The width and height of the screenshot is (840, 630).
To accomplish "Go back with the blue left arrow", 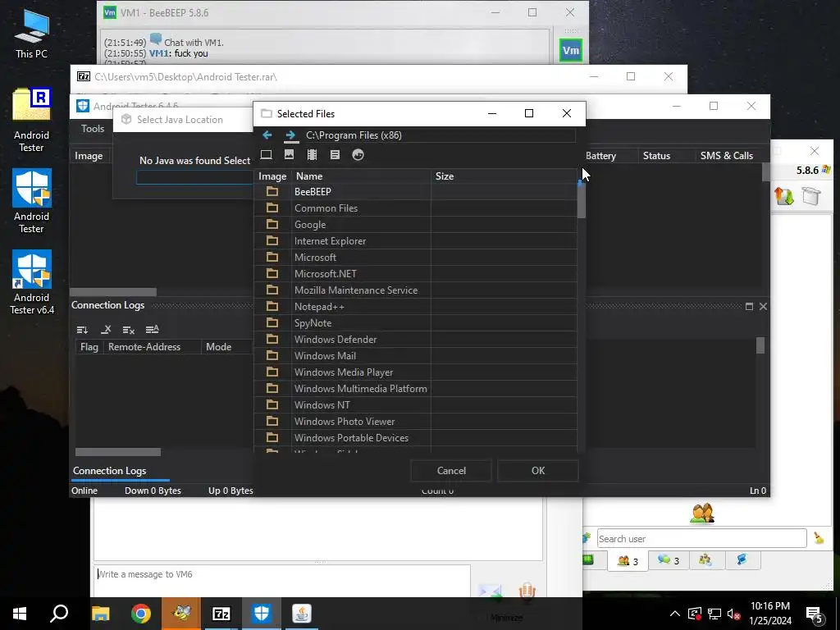I will tap(267, 135).
